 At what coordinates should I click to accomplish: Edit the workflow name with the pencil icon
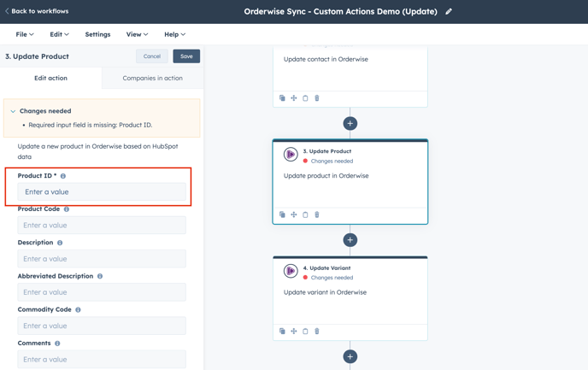click(x=449, y=12)
